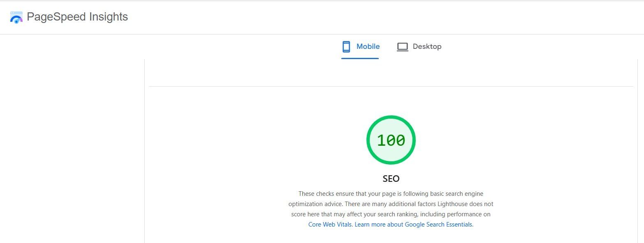Click the SEO heading below the gauge
Image resolution: width=644 pixels, height=243 pixels.
(391, 179)
